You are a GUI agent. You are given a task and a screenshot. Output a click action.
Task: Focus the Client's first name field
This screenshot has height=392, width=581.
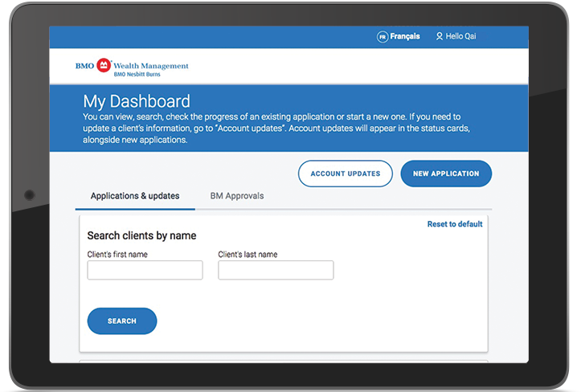[145, 271]
